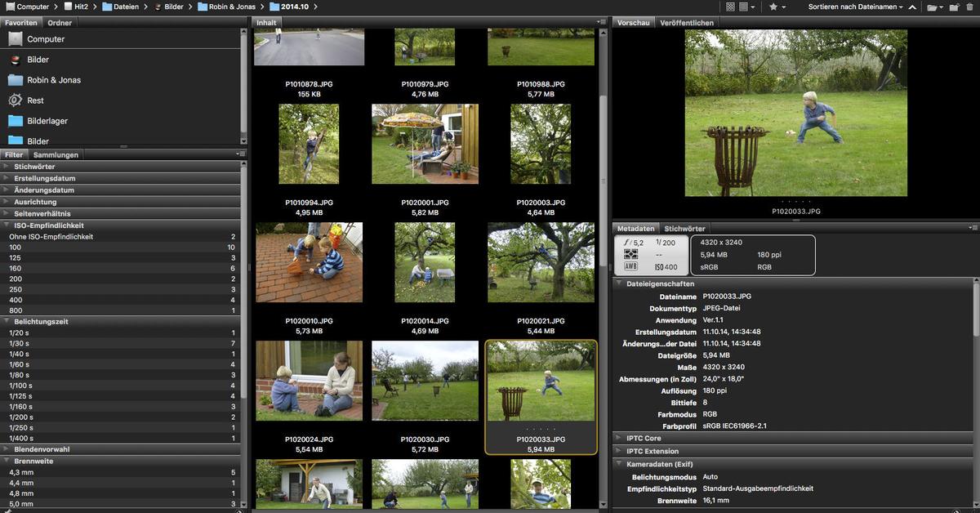Switch to the Veröffentlichen tab
The width and height of the screenshot is (980, 513).
coord(687,23)
